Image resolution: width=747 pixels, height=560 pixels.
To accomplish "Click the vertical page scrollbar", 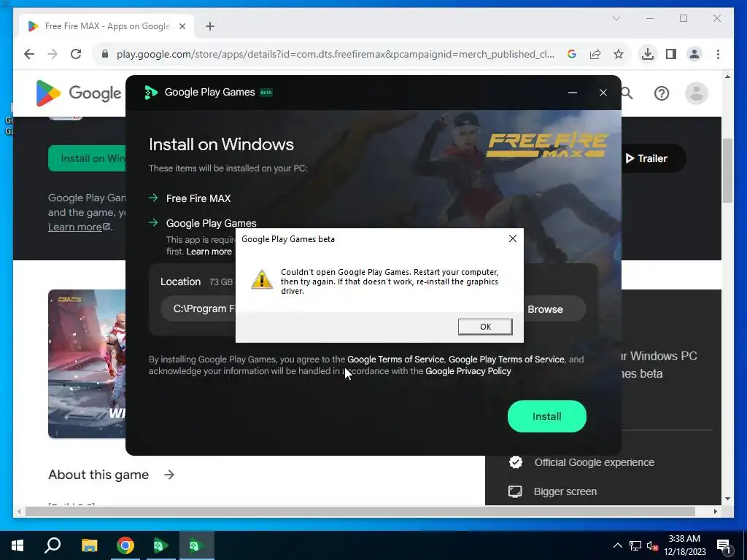I will point(727,171).
